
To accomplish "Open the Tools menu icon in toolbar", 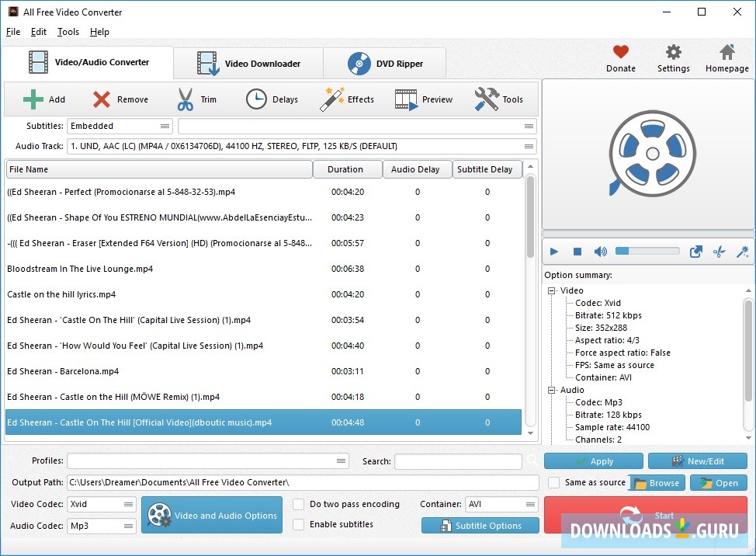I will click(485, 99).
